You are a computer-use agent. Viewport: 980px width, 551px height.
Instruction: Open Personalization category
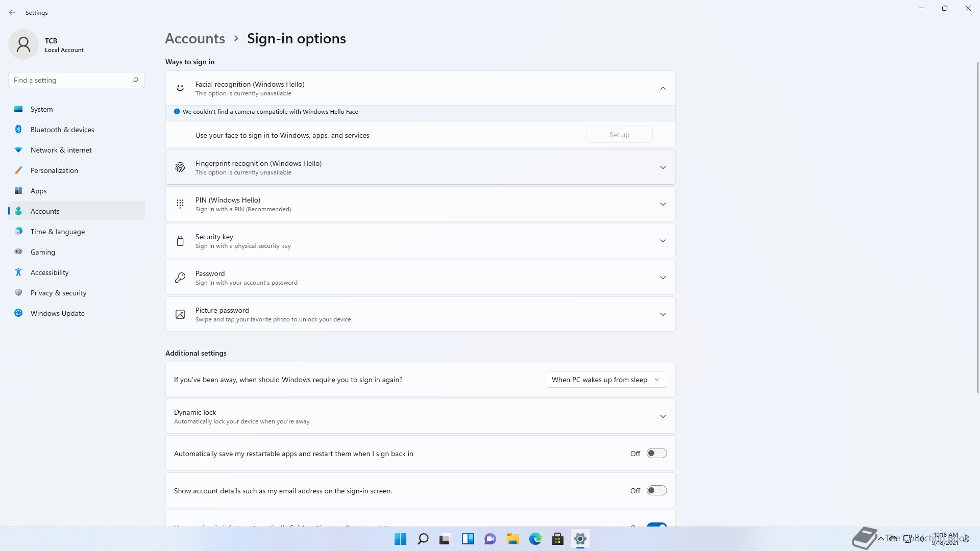[77, 170]
